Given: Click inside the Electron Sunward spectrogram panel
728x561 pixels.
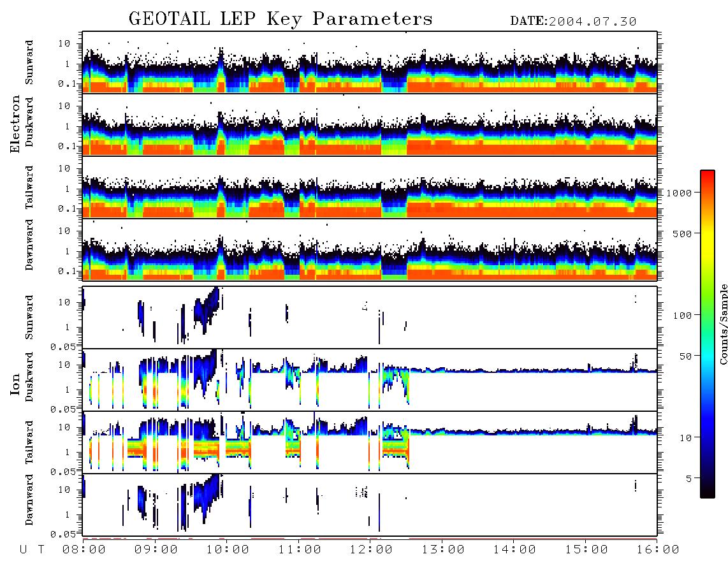Looking at the screenshot, I should [370, 62].
